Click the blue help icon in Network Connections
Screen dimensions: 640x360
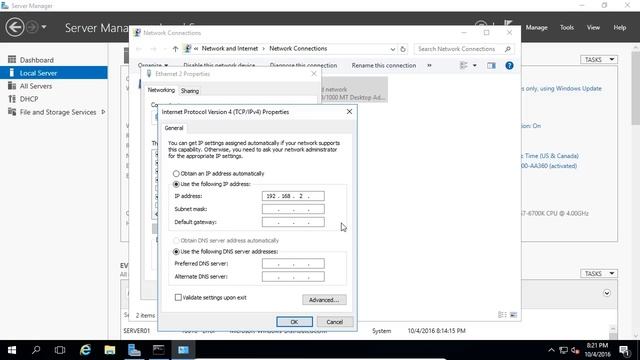click(509, 65)
